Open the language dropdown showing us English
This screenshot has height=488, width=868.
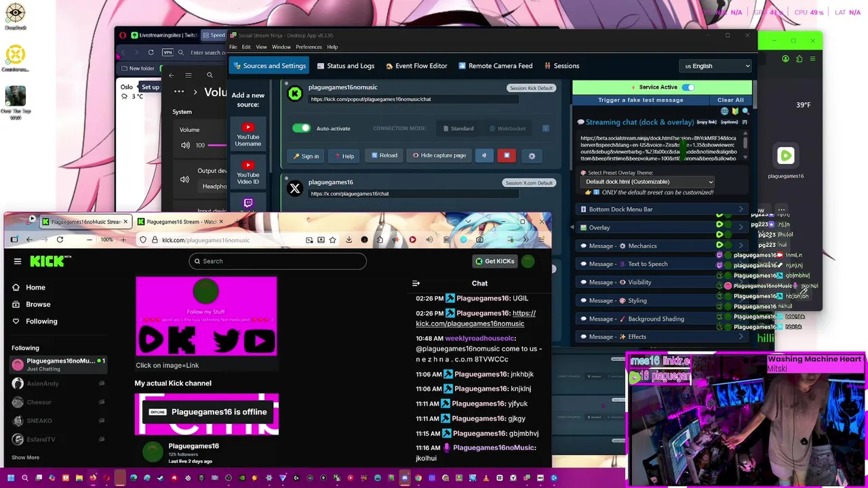717,66
